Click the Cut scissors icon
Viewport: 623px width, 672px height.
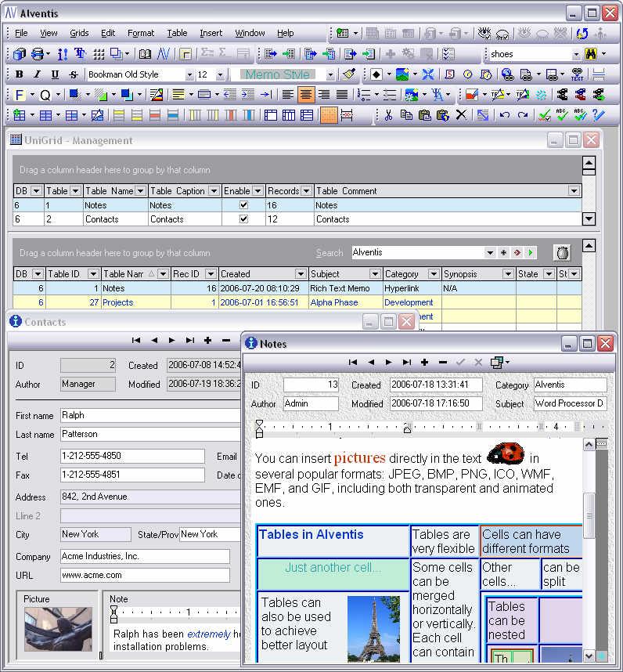(388, 115)
